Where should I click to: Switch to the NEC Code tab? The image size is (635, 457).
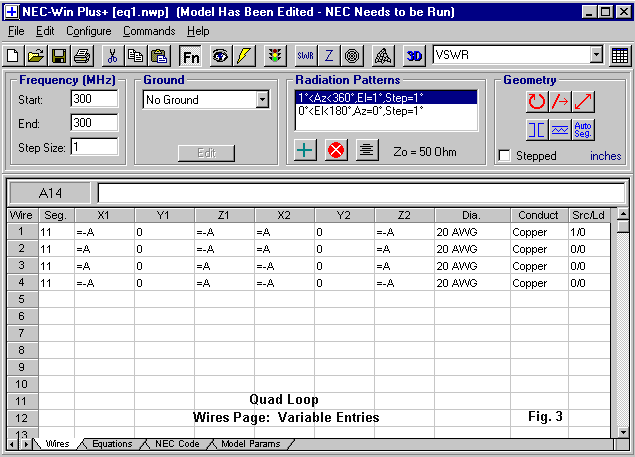[x=178, y=443]
